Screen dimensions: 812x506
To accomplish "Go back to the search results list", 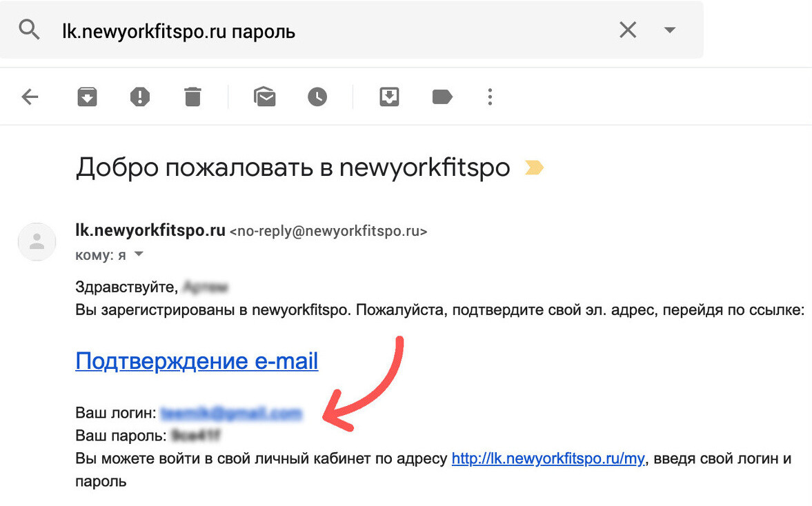I will click(30, 97).
